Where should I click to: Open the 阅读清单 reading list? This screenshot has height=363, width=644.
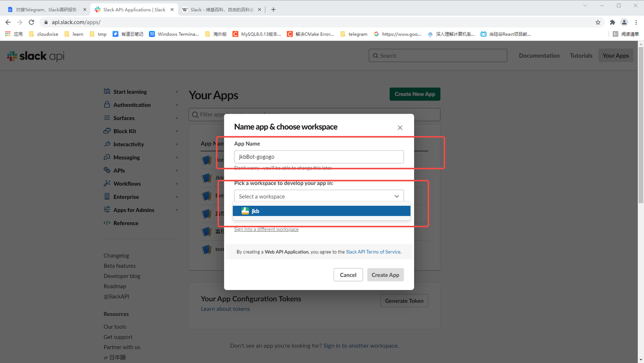pyautogui.click(x=626, y=34)
